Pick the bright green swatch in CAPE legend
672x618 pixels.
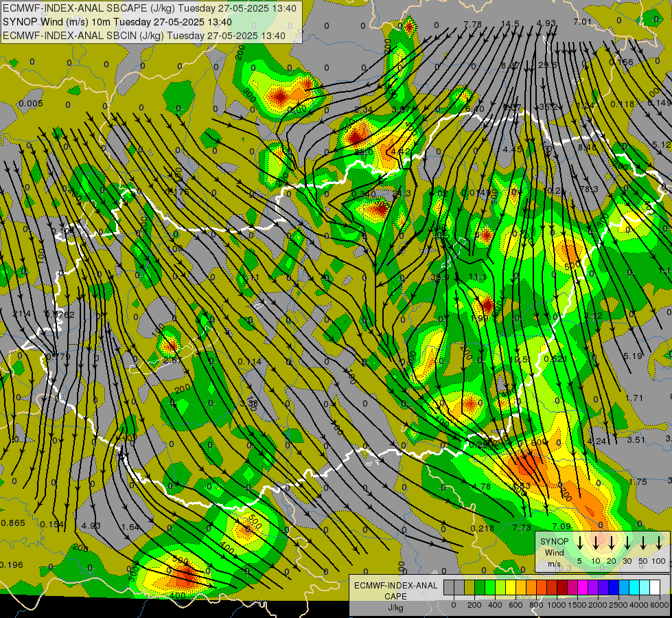(490, 588)
